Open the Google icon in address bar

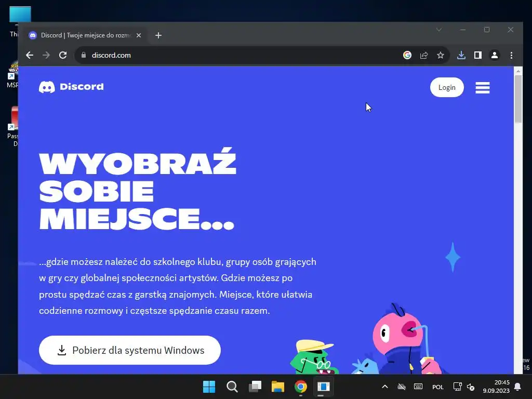pos(407,55)
